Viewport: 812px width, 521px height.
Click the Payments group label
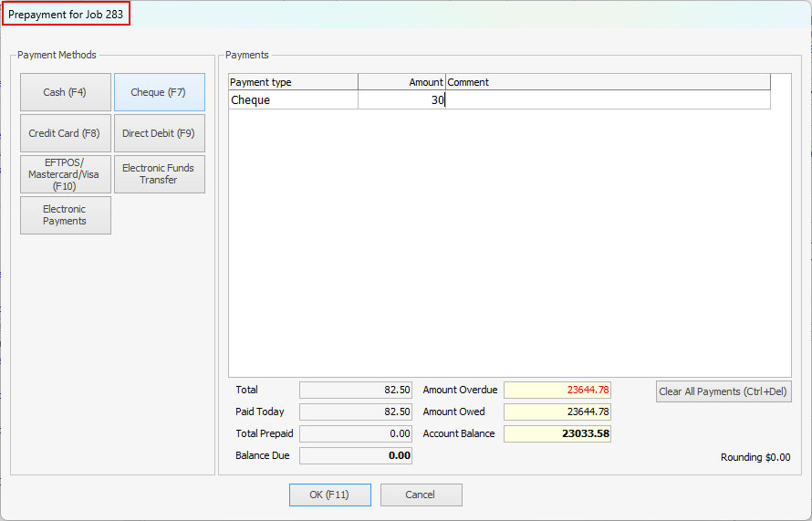click(x=247, y=55)
